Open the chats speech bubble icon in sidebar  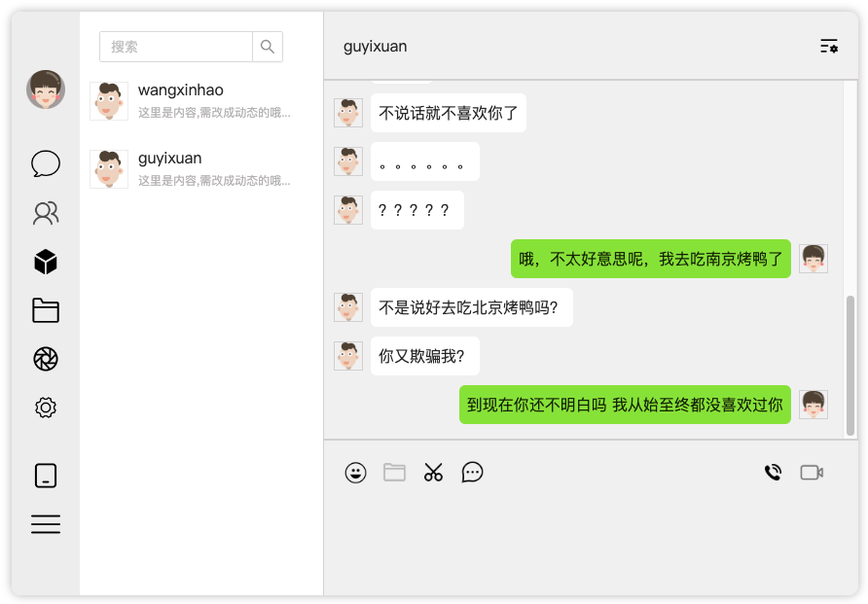[46, 163]
